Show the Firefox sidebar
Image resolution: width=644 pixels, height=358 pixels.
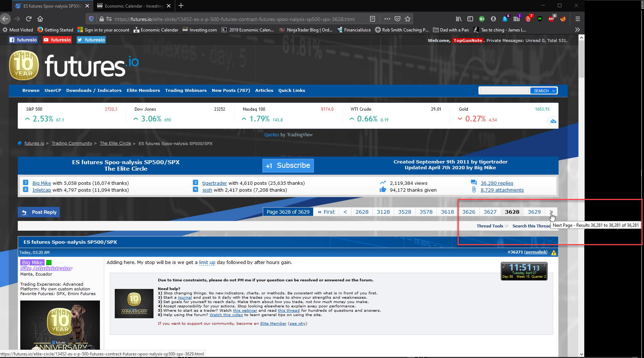(470, 19)
